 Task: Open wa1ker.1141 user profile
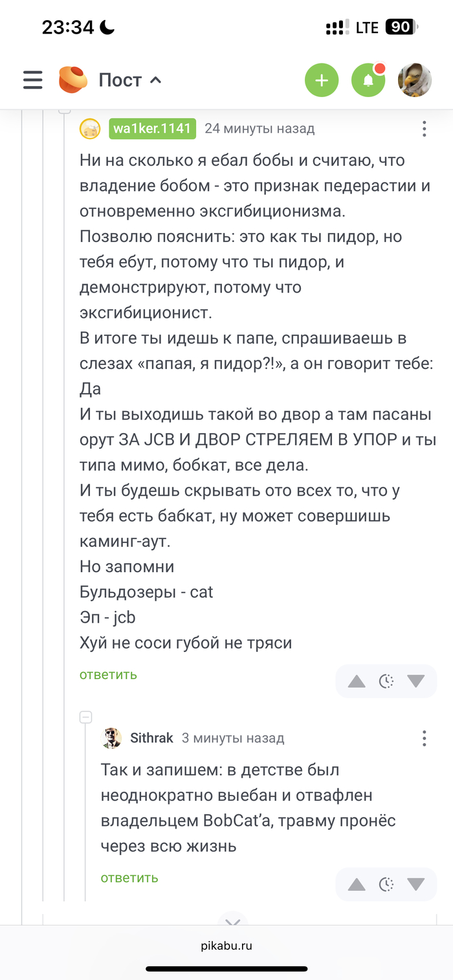pos(152,129)
